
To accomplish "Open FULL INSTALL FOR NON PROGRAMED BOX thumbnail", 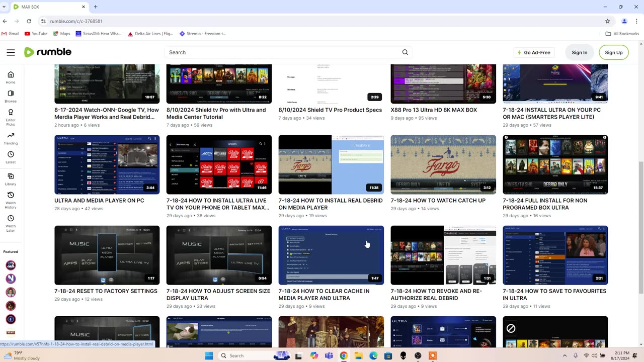I will (555, 164).
